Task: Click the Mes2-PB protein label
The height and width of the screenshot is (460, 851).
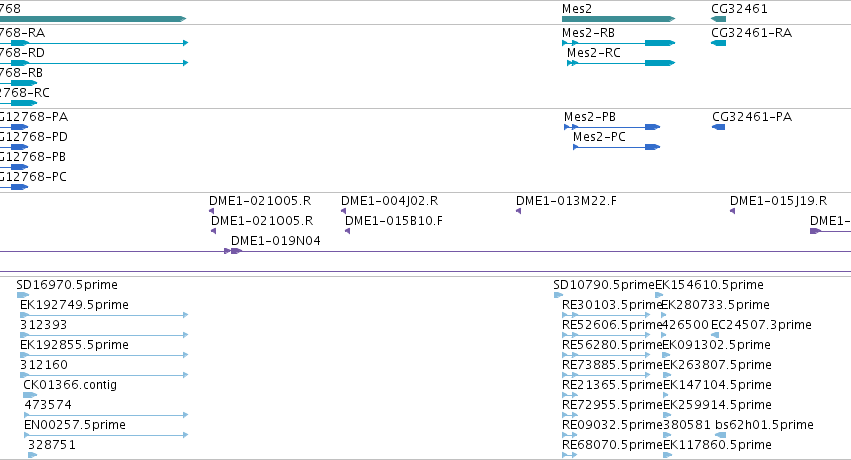Action: tap(590, 117)
